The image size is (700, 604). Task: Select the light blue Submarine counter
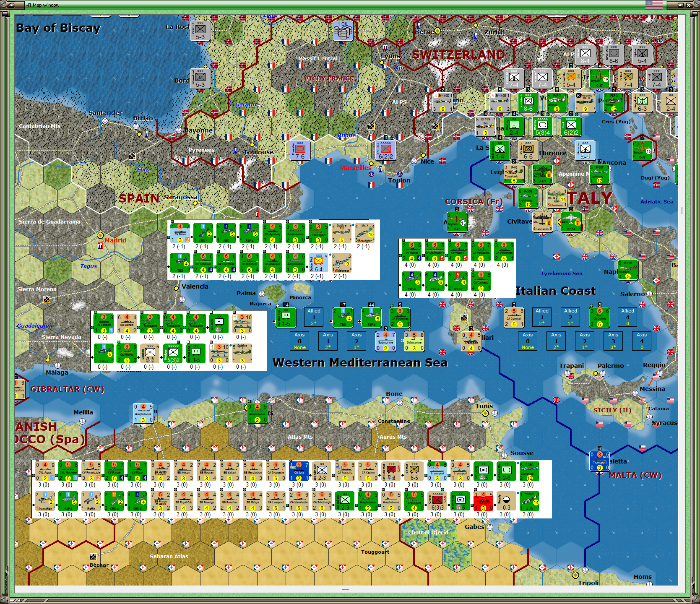(385, 341)
